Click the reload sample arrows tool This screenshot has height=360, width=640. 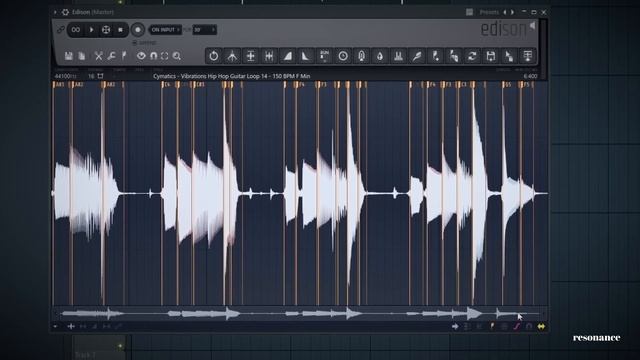472,56
